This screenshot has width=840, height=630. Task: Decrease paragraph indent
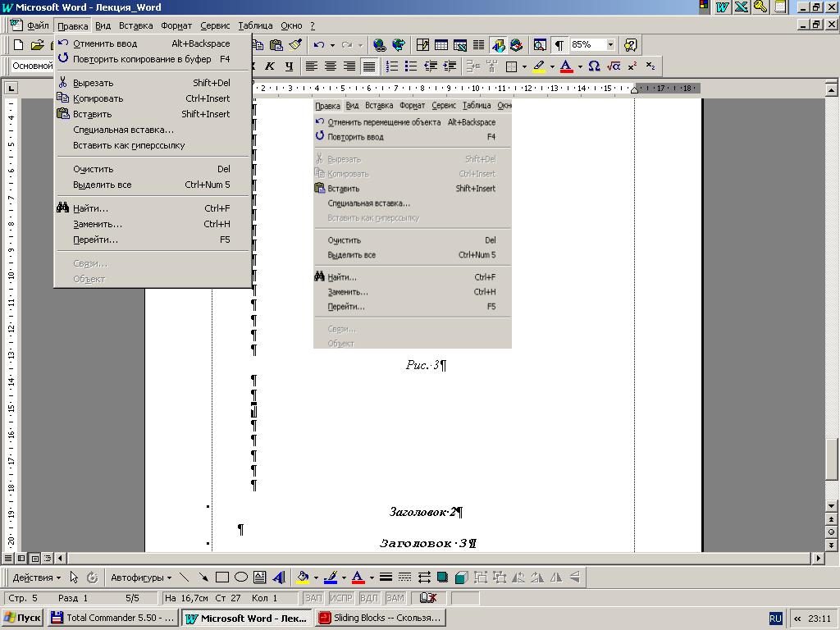pyautogui.click(x=431, y=66)
